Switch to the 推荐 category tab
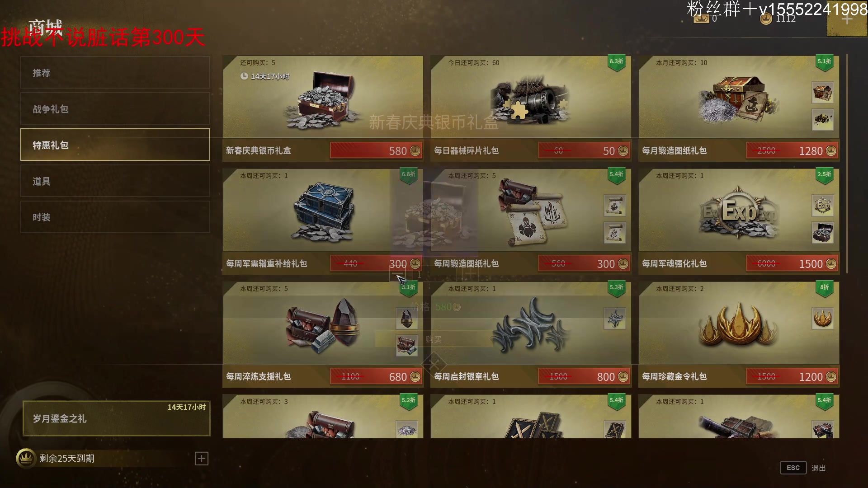 [x=115, y=73]
